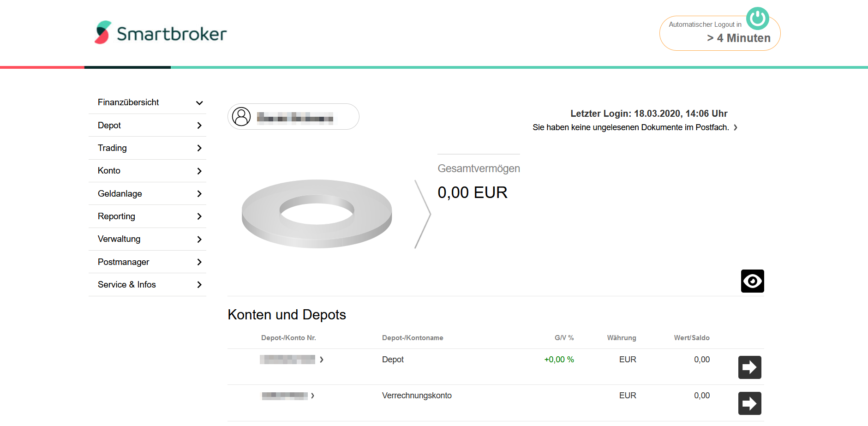Click the user profile avatar icon
Viewport: 868px width, 426px height.
[x=241, y=117]
